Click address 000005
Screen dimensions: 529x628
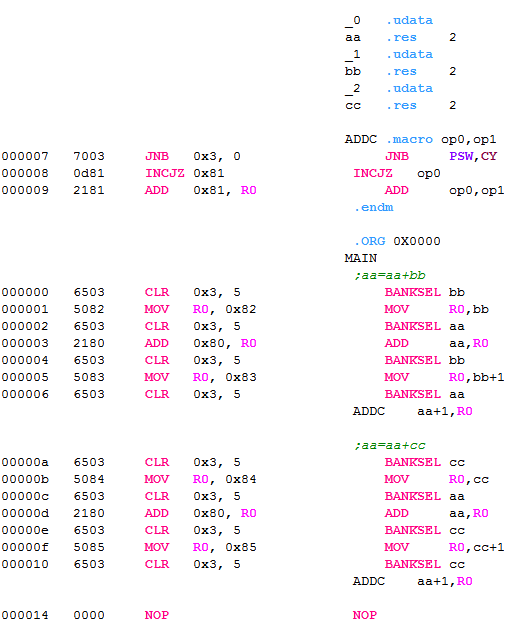click(x=25, y=377)
